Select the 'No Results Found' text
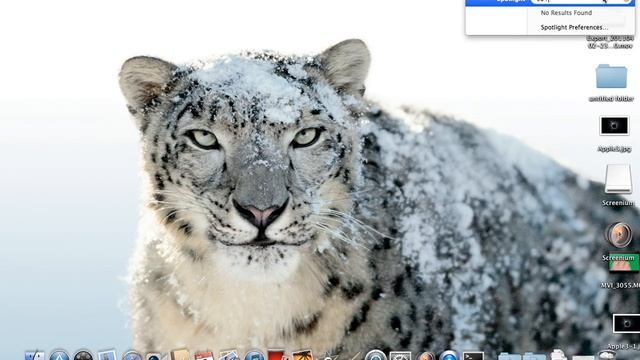Image resolution: width=640 pixels, height=360 pixels. 566,13
